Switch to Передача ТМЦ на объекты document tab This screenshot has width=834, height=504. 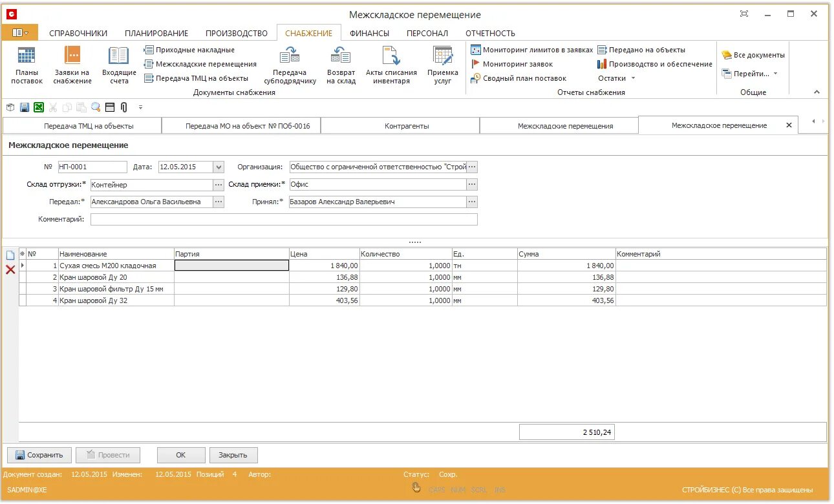(x=82, y=126)
